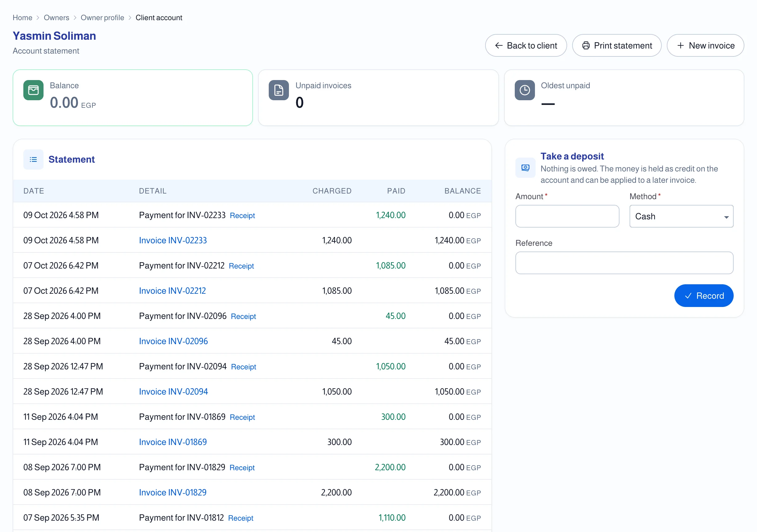View Receipt for INV-01869 payment
The width and height of the screenshot is (757, 532).
pyautogui.click(x=242, y=417)
